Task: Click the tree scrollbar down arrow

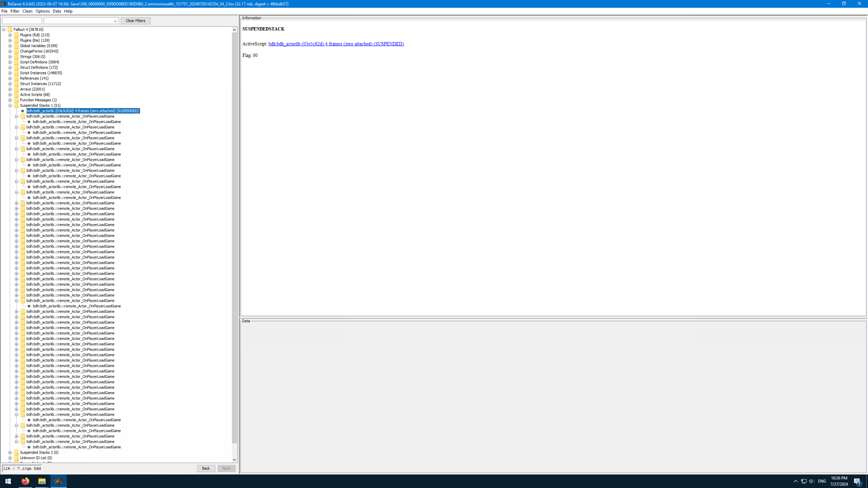Action: [234, 460]
